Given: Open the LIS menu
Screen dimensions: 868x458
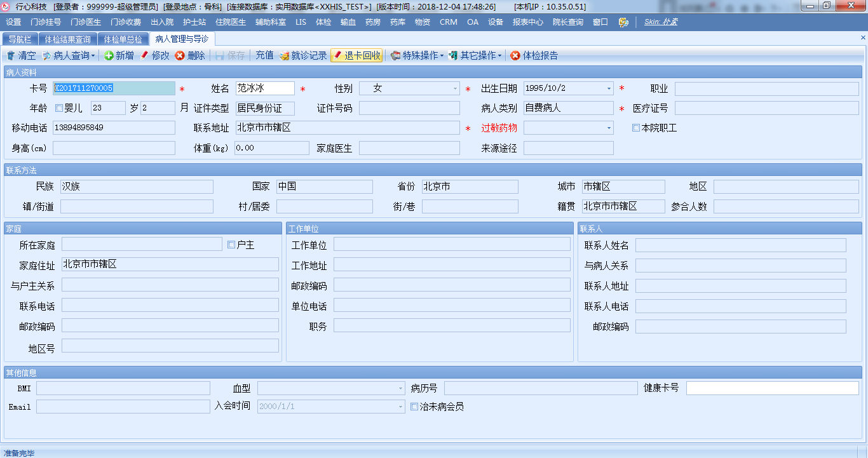Looking at the screenshot, I should (301, 22).
